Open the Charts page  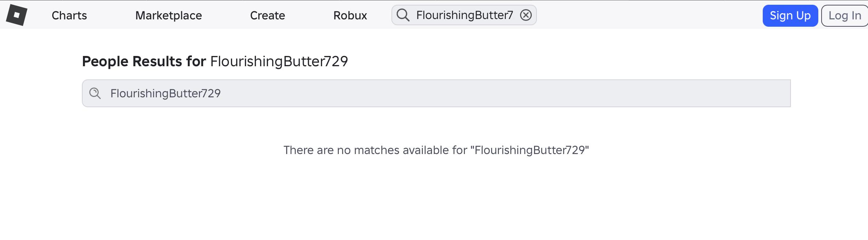coord(69,15)
